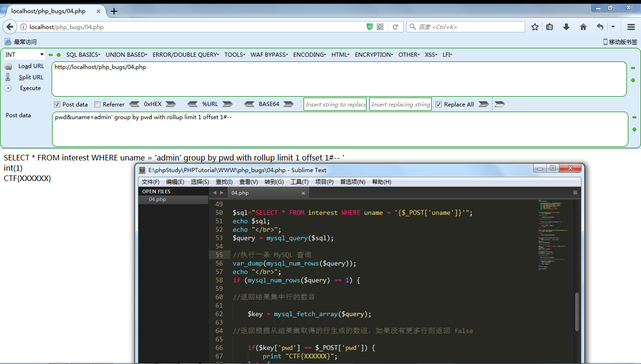Close the 04.php tab in Sublime Text
The image size is (641, 364).
[x=303, y=193]
